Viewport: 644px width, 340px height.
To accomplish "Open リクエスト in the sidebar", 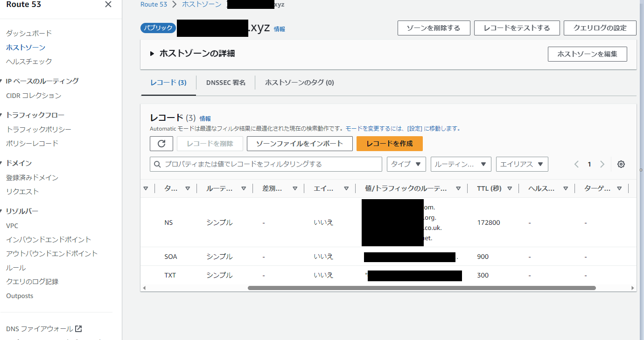I will coord(22,191).
